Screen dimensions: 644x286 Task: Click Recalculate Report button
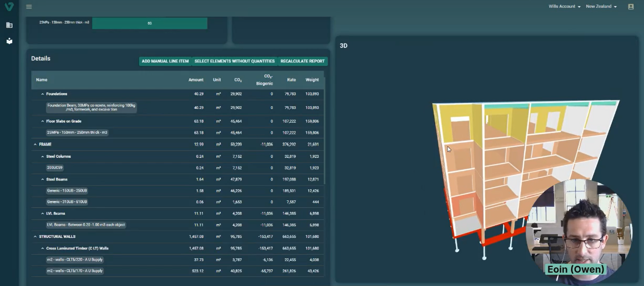point(302,61)
